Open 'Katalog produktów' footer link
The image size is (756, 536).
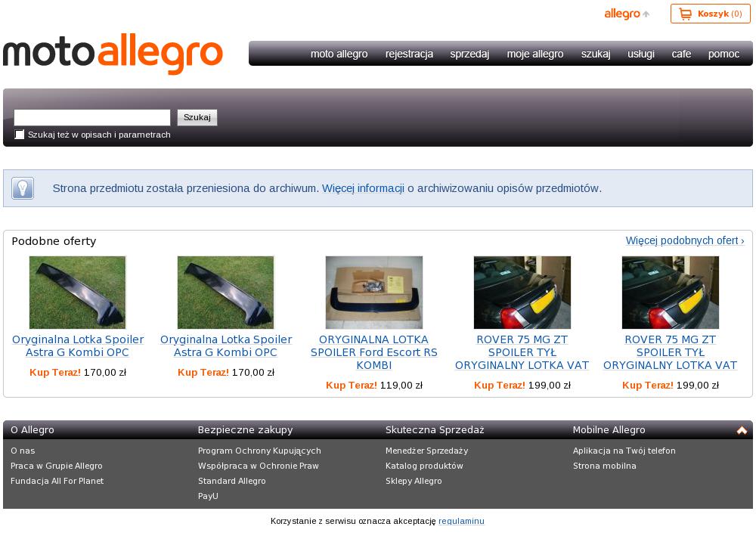[424, 466]
